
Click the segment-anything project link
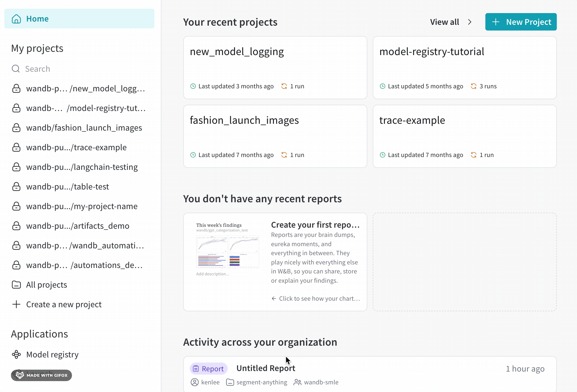(262, 382)
